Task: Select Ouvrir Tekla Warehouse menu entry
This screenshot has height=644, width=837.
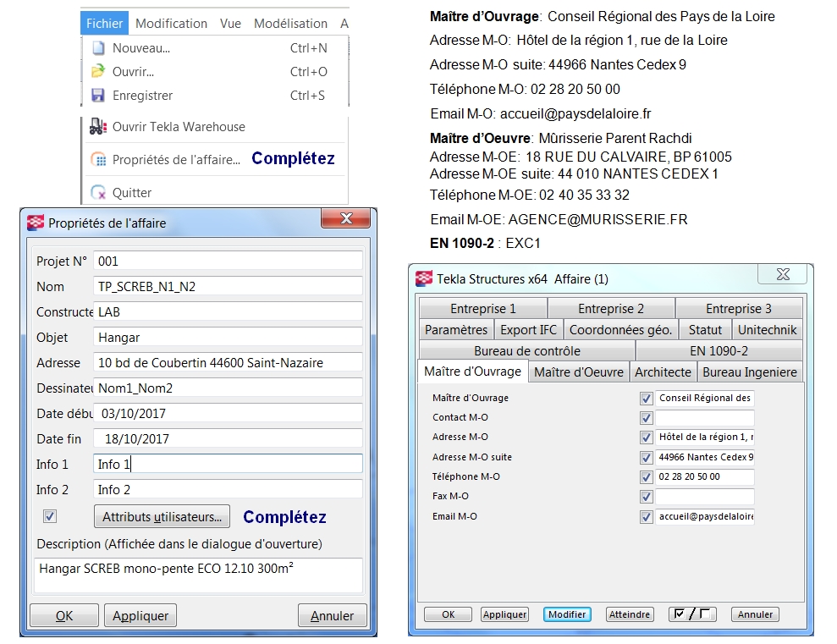Action: pos(216,126)
